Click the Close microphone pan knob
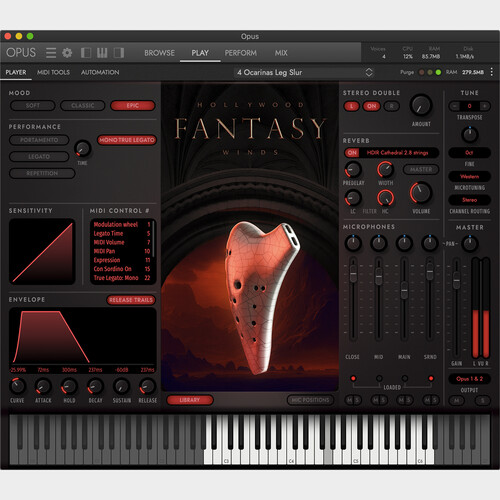The width and height of the screenshot is (500, 500). coord(353,243)
